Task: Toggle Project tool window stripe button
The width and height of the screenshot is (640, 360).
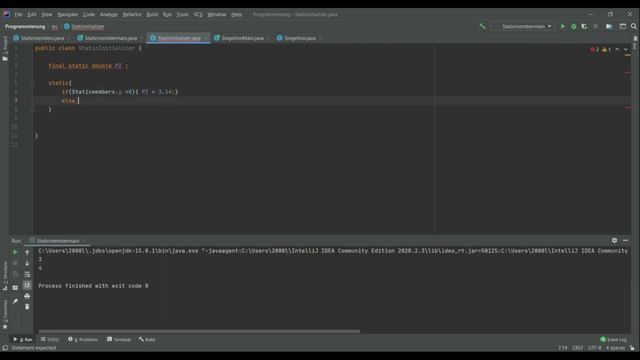Action: tap(5, 49)
